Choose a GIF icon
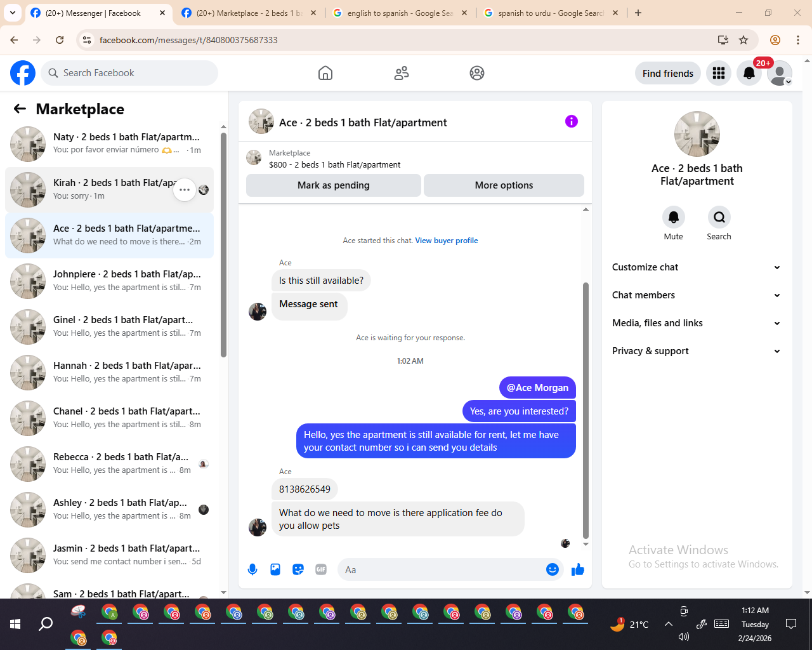This screenshot has width=812, height=650. point(321,569)
